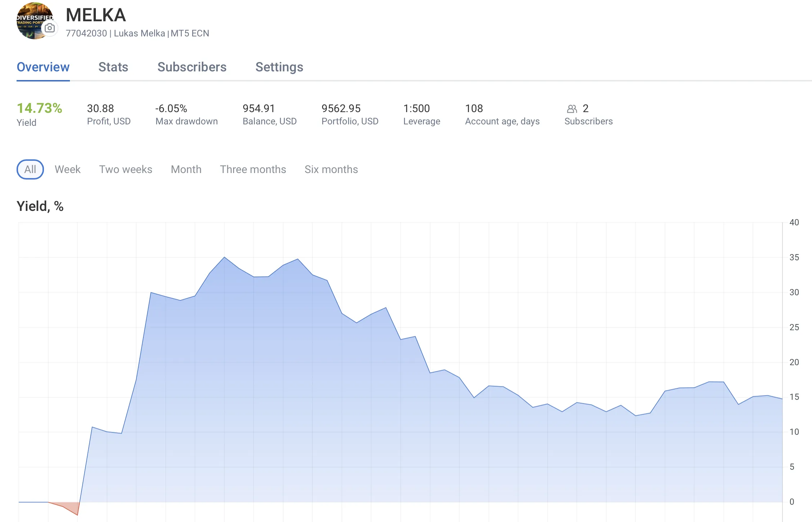Click the 35 label on the chart's y-axis
Image resolution: width=812 pixels, height=522 pixels.
point(794,257)
